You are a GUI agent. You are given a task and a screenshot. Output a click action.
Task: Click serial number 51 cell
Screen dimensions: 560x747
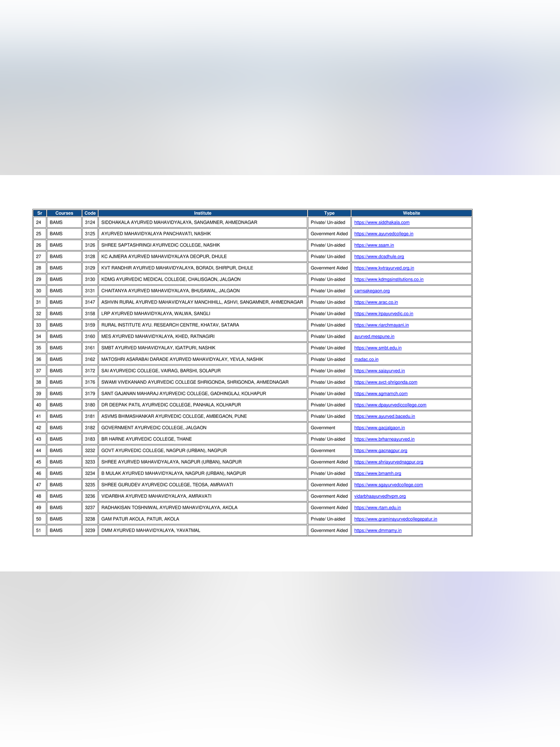(x=40, y=530)
